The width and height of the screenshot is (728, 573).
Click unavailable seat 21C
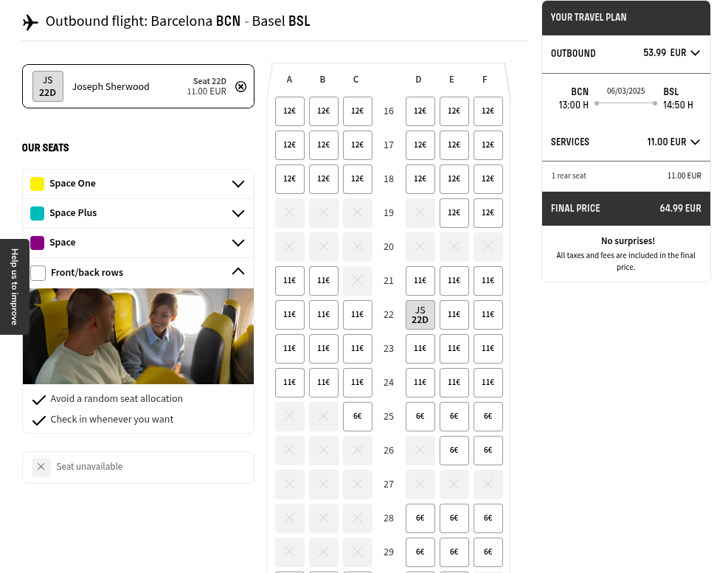(358, 281)
